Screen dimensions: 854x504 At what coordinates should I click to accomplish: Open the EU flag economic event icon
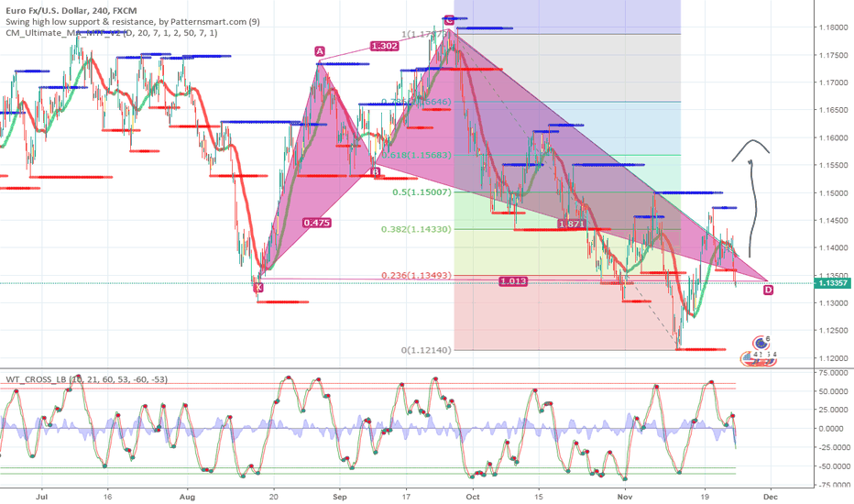760,343
